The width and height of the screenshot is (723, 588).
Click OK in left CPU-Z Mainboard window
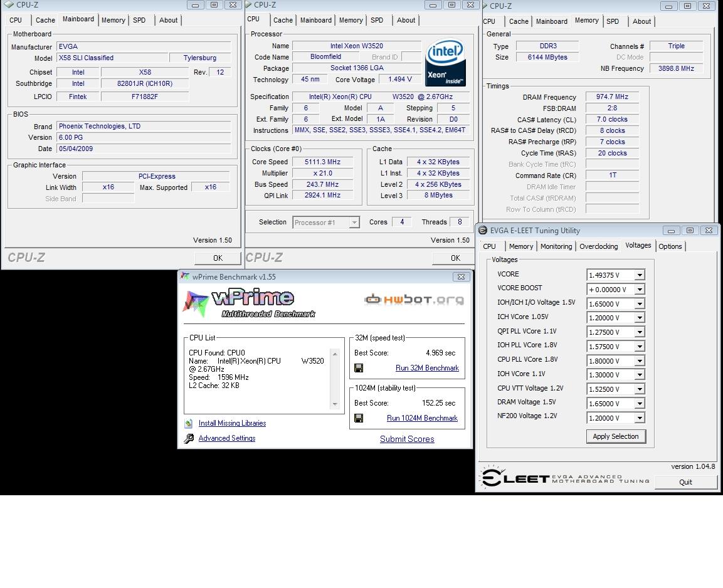point(218,258)
